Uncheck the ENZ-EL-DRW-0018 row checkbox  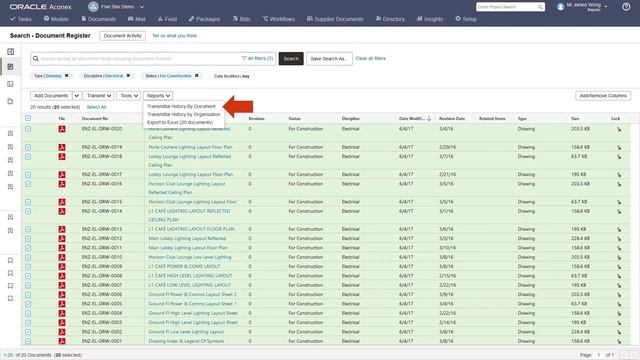pyautogui.click(x=28, y=157)
